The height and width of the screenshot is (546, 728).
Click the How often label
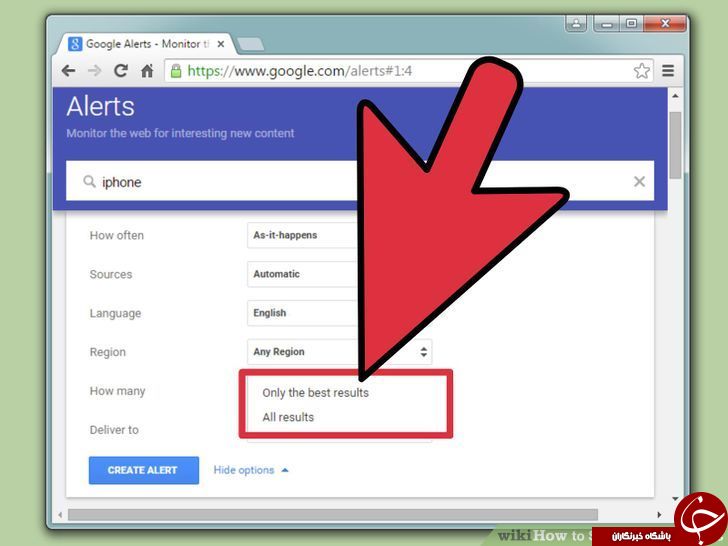(x=117, y=235)
